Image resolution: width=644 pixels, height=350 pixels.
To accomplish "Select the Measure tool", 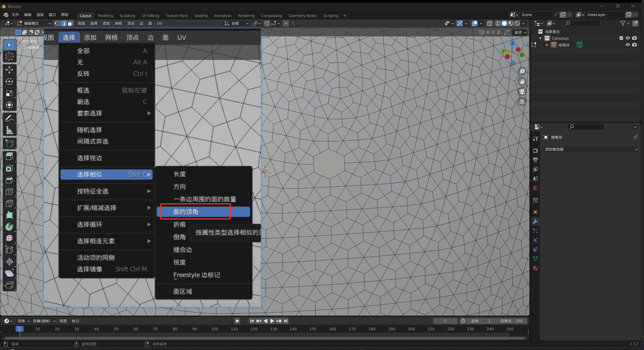I will tap(9, 130).
